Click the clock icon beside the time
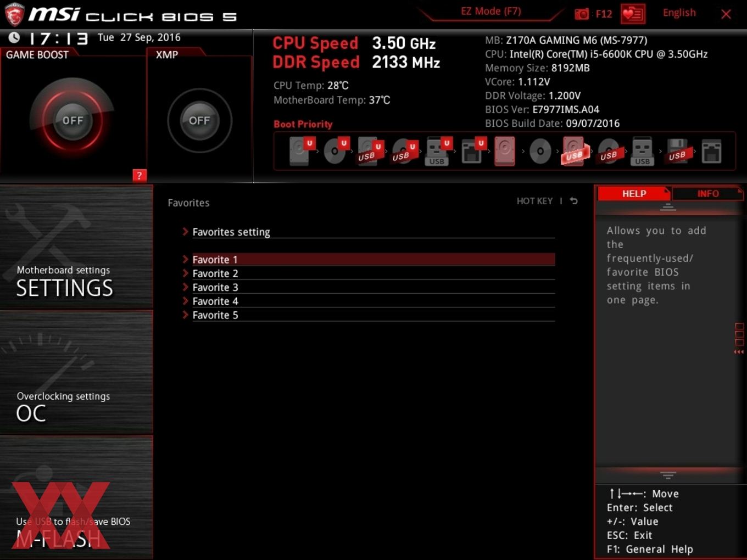Image resolution: width=747 pixels, height=560 pixels. [x=14, y=37]
